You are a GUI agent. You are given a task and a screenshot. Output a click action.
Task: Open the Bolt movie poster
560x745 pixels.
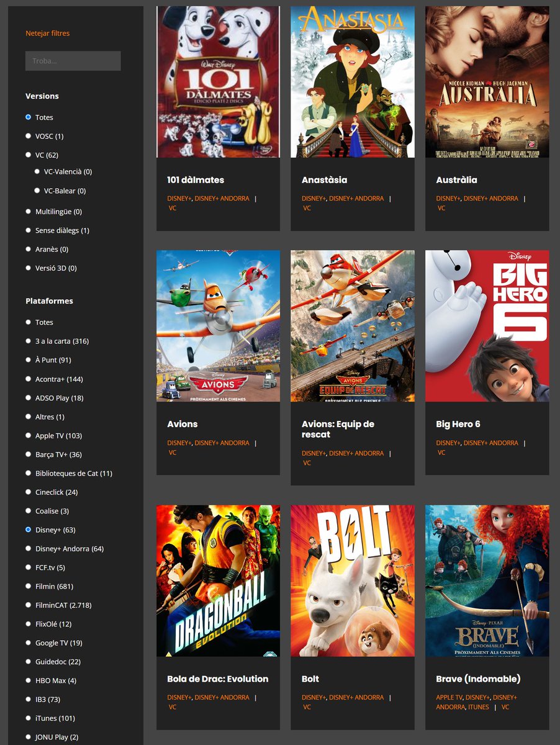point(353,580)
